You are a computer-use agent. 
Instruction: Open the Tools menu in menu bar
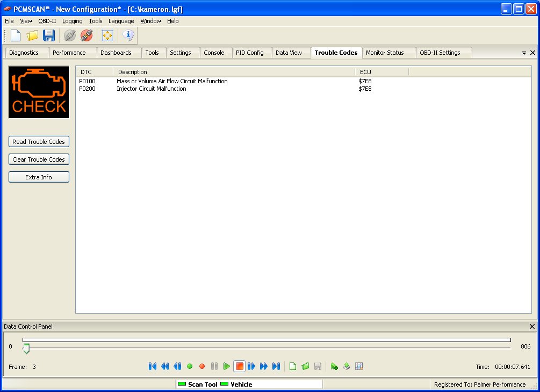click(x=96, y=21)
